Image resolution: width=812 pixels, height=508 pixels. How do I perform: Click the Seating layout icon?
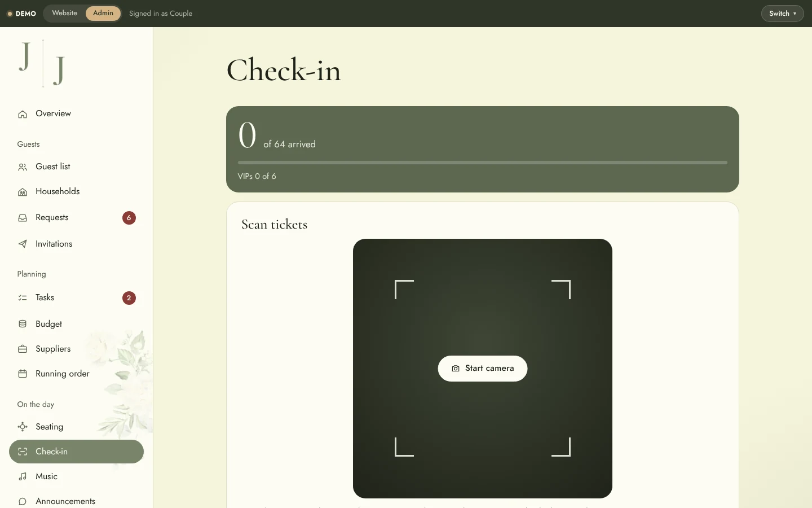[23, 427]
